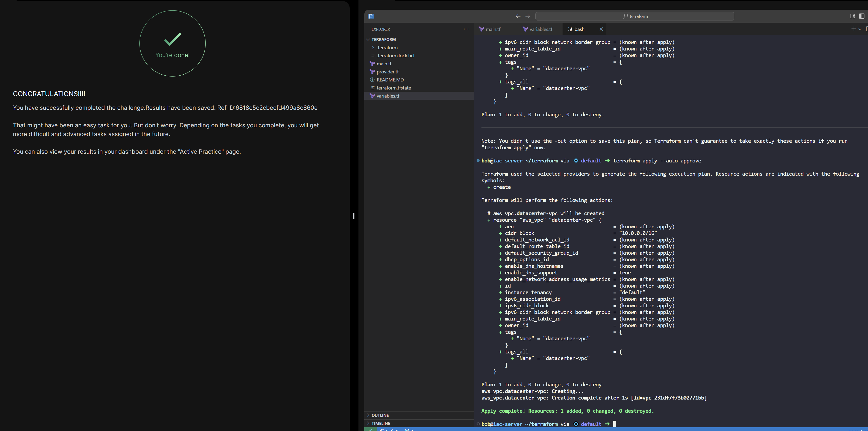Toggle the primary sidebar icon

[x=862, y=16]
